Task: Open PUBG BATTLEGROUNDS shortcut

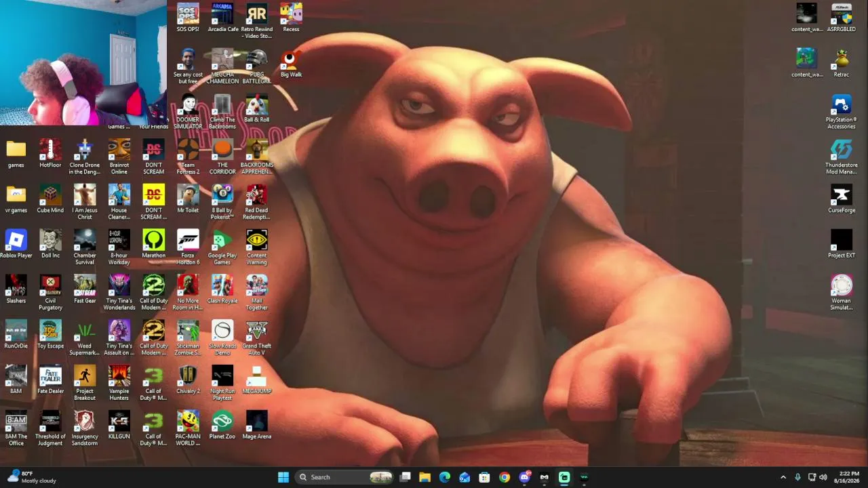Action: (256, 66)
